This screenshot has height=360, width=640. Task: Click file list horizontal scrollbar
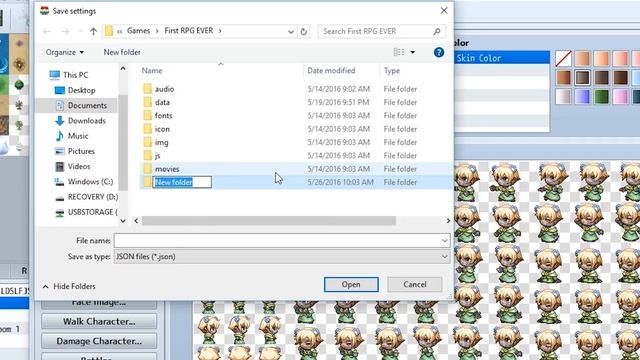[268, 221]
